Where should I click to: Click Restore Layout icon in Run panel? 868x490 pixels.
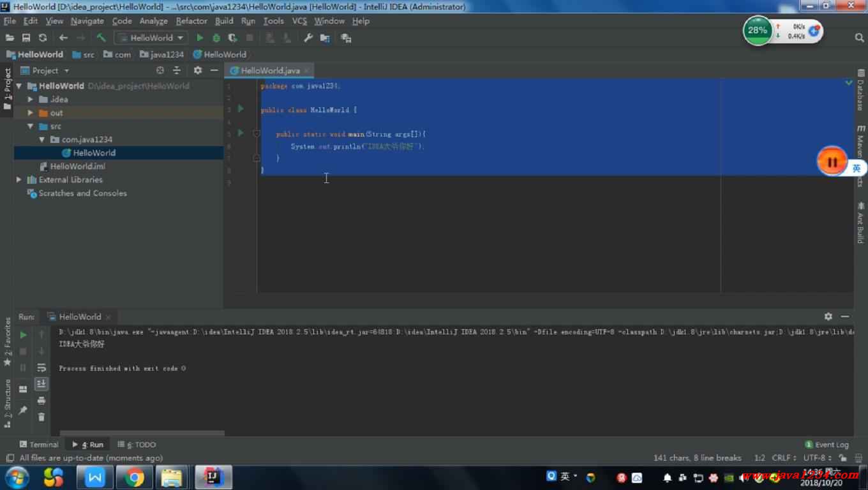[x=24, y=389]
